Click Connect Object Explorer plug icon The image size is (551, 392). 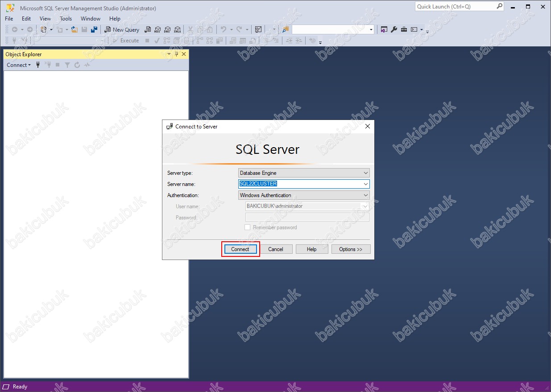pyautogui.click(x=38, y=65)
